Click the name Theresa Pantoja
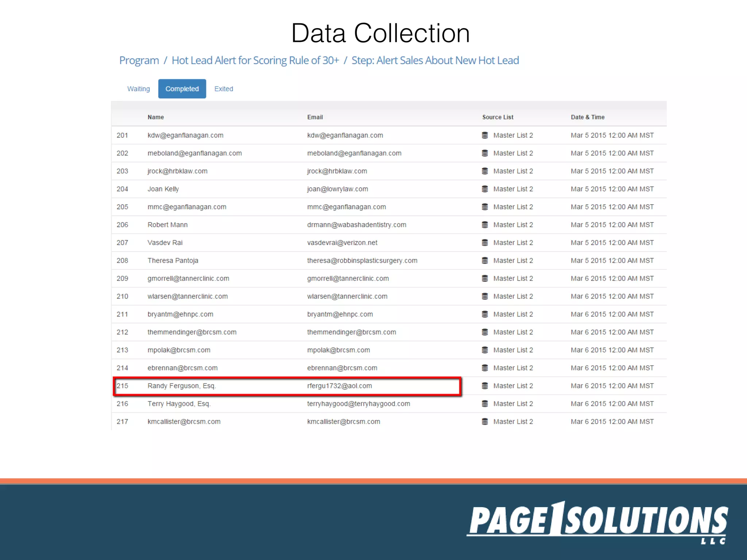This screenshot has height=560, width=747. pyautogui.click(x=173, y=260)
